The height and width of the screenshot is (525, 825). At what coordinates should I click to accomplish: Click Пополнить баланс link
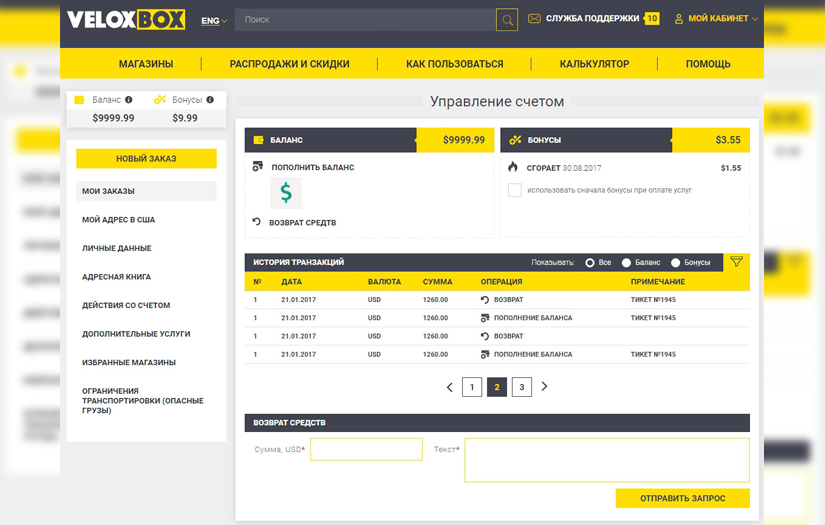point(313,167)
